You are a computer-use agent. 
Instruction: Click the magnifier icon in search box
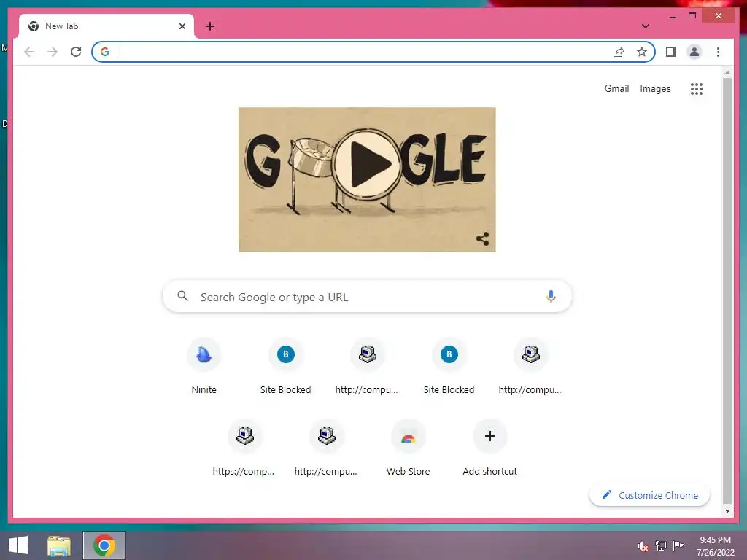pyautogui.click(x=182, y=296)
